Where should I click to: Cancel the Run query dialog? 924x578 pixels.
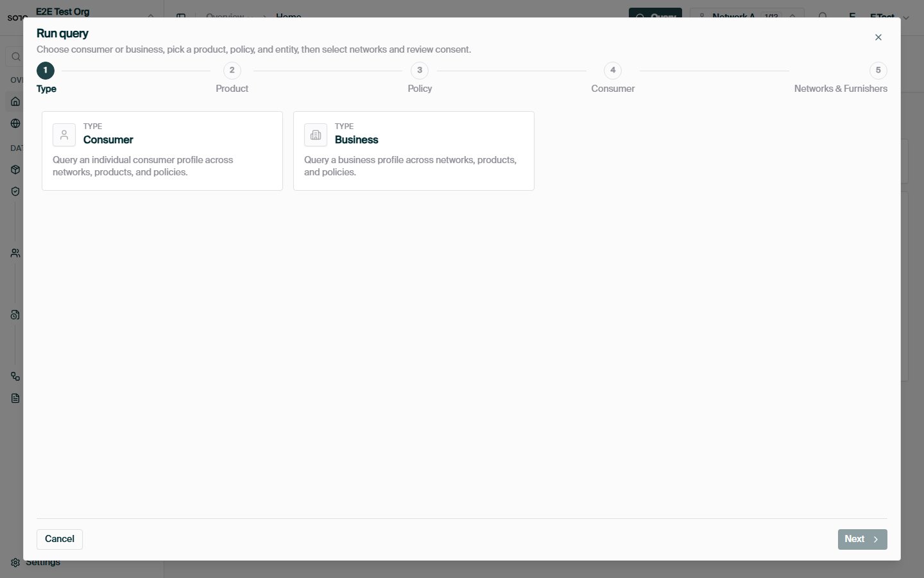coord(60,539)
